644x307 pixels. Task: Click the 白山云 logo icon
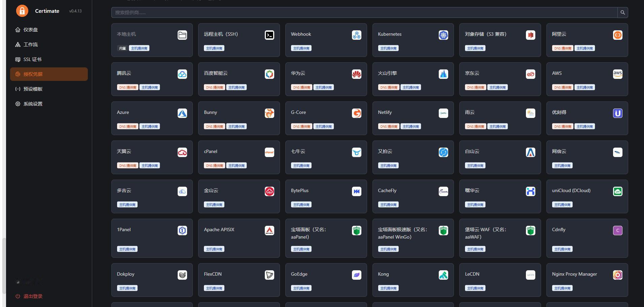coord(531,152)
